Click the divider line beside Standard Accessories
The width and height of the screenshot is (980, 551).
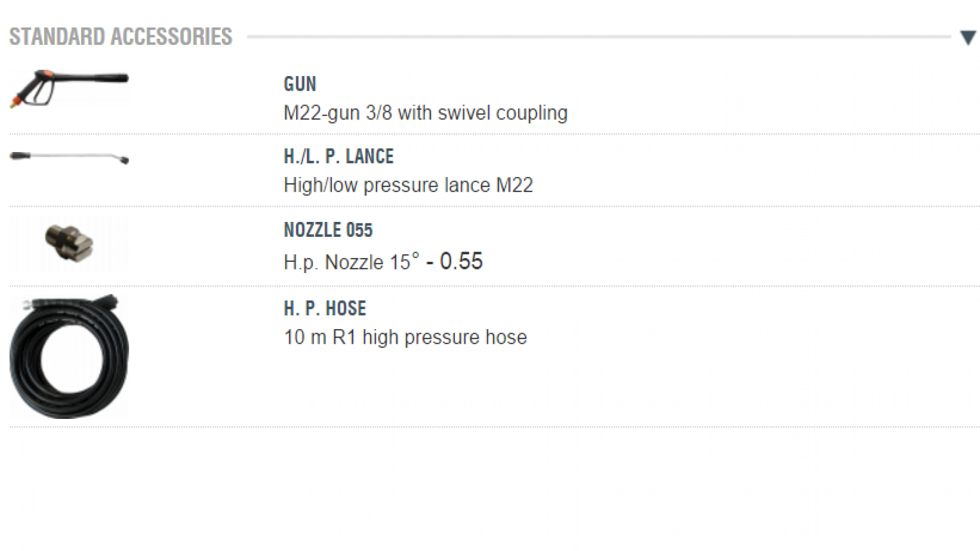pyautogui.click(x=597, y=37)
